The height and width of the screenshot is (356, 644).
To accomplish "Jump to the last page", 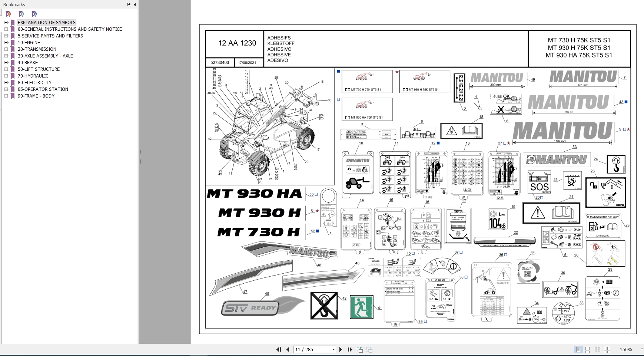I will pos(350,349).
